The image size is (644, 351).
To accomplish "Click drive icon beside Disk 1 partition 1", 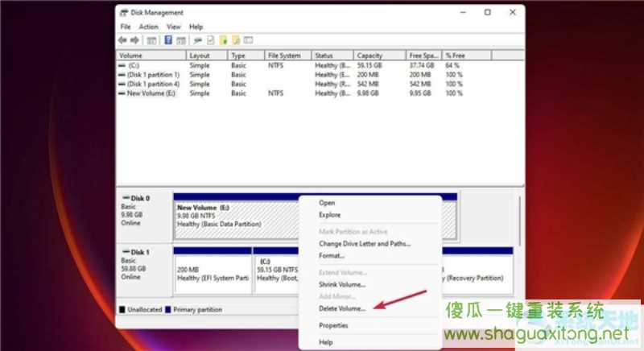I will click(122, 75).
